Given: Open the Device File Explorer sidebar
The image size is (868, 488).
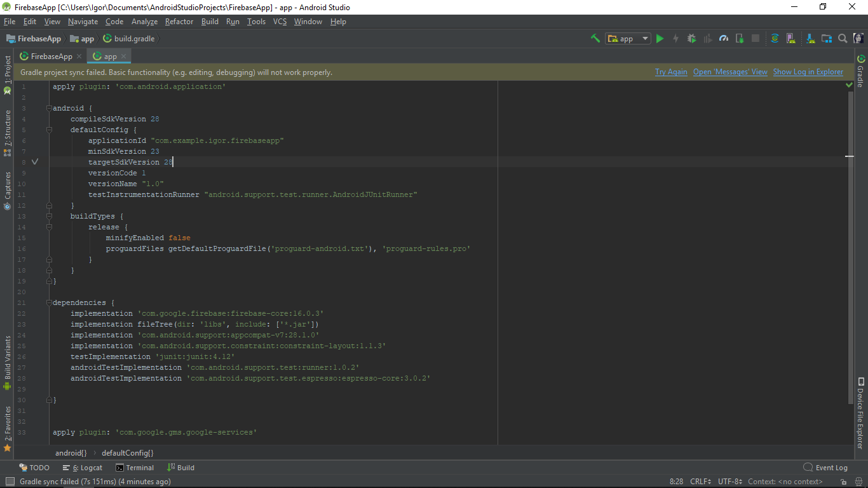Looking at the screenshot, I should pos(861,414).
